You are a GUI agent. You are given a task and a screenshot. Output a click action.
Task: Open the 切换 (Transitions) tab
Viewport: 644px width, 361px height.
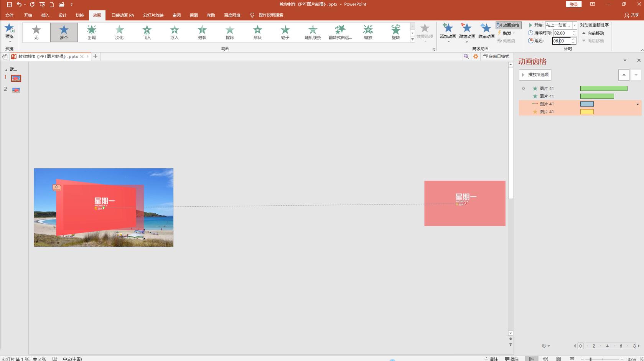click(80, 15)
